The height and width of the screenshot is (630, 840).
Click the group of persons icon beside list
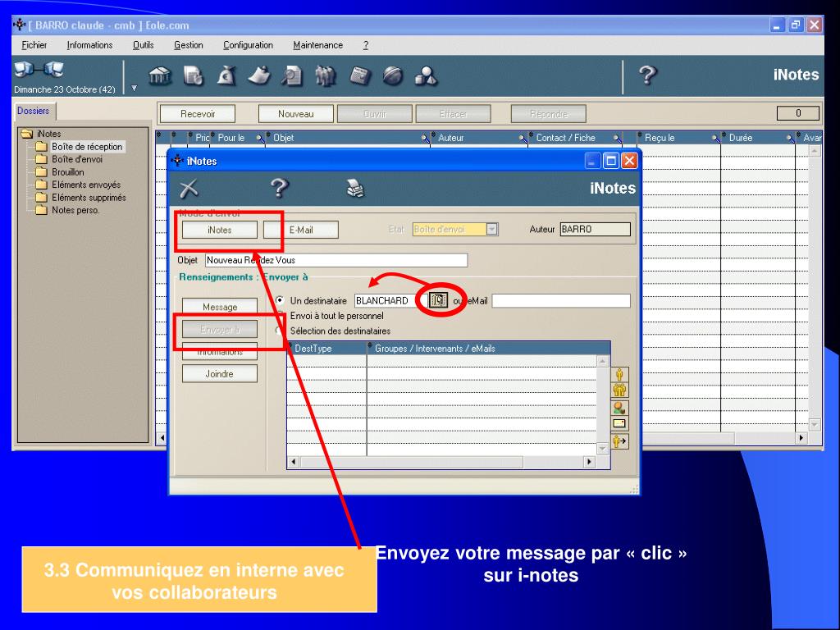coord(620,390)
